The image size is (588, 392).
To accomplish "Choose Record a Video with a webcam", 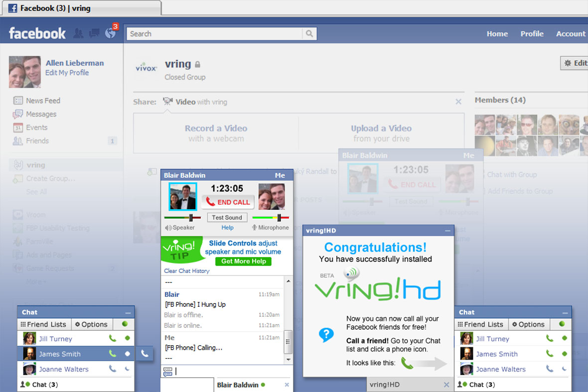I will pyautogui.click(x=216, y=133).
